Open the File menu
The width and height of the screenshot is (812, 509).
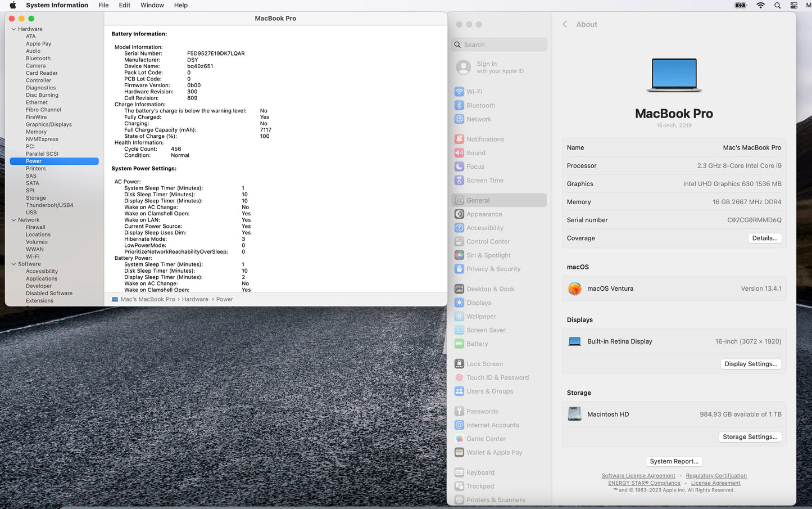pyautogui.click(x=103, y=5)
